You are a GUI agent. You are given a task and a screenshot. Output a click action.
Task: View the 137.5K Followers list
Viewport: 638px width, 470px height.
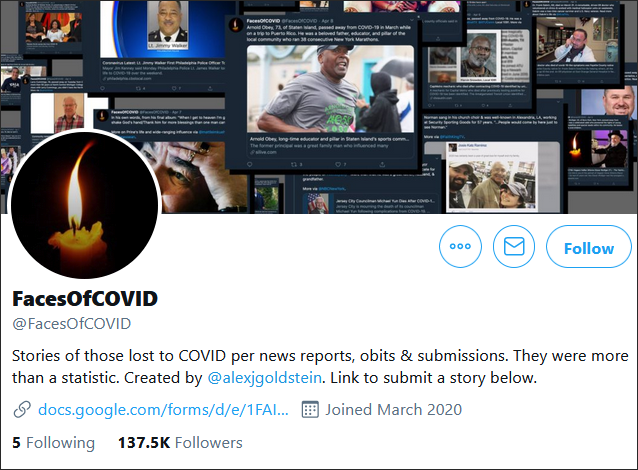pyautogui.click(x=180, y=443)
